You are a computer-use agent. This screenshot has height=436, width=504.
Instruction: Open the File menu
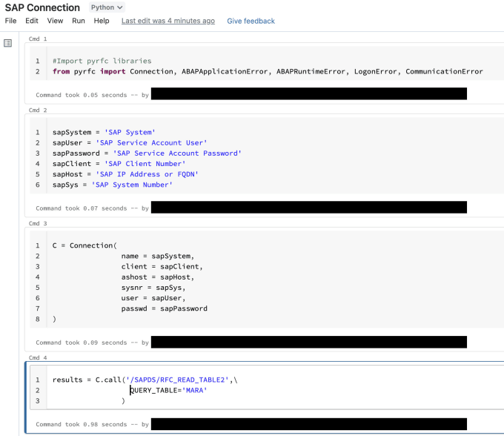tap(10, 21)
